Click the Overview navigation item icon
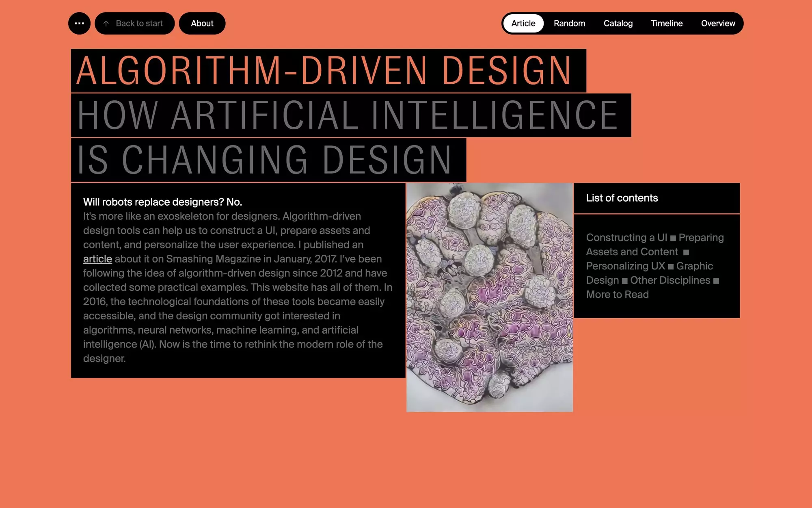The image size is (812, 508). tap(718, 24)
